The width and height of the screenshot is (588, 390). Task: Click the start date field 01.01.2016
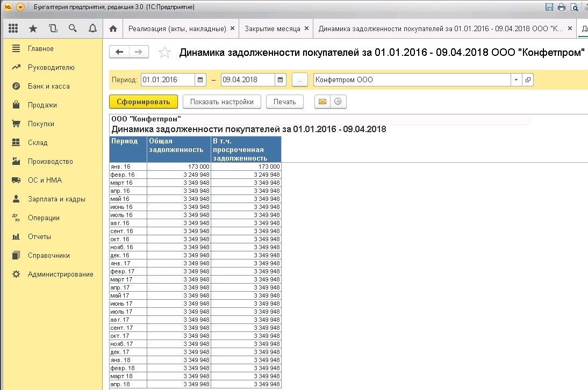pos(168,80)
